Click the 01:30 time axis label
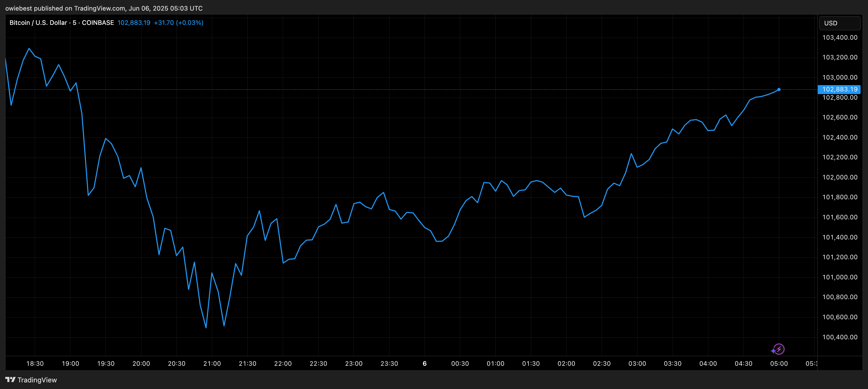Image resolution: width=868 pixels, height=389 pixels. (531, 364)
